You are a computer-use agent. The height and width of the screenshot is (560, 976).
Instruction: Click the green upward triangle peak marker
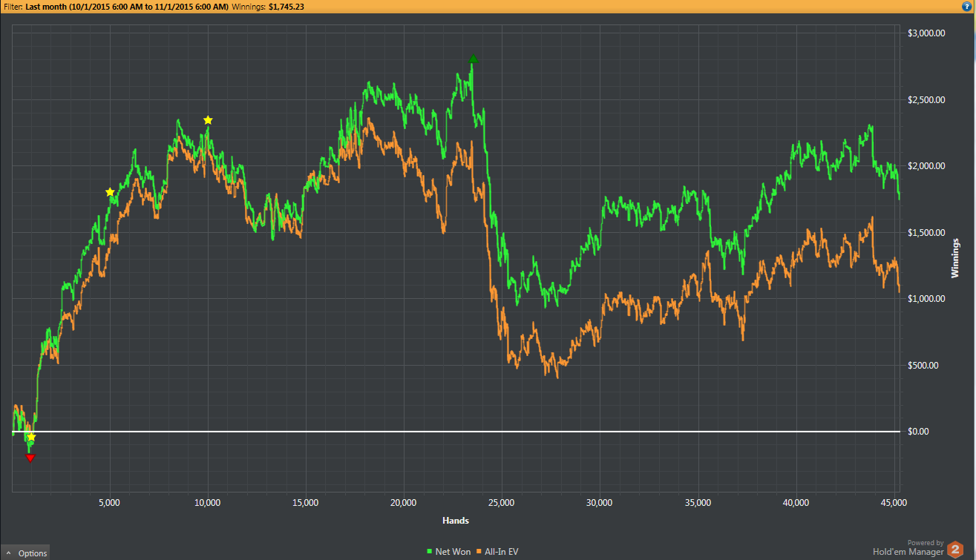pyautogui.click(x=474, y=59)
